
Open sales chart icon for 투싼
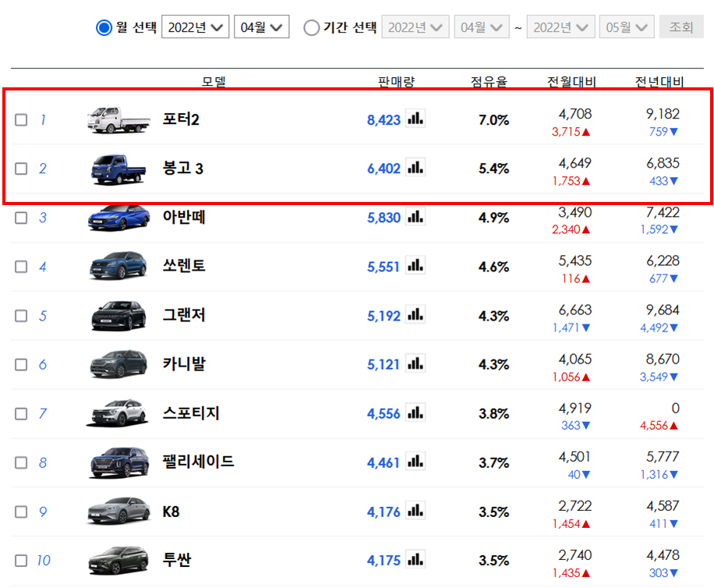click(415, 559)
